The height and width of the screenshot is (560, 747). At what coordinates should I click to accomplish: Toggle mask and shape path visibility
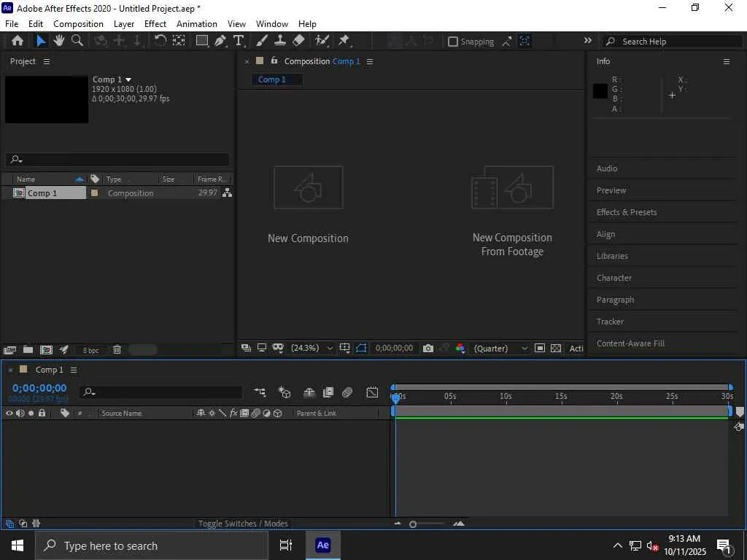pyautogui.click(x=362, y=348)
